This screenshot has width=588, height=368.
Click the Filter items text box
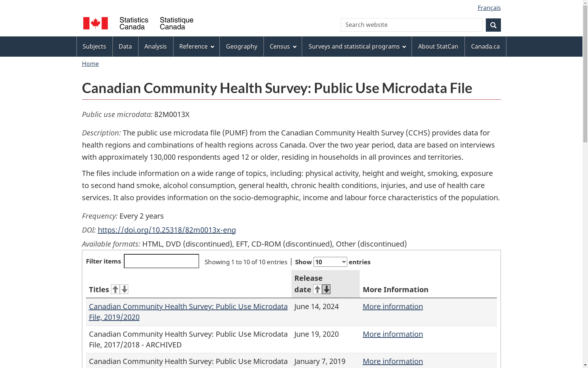(161, 261)
